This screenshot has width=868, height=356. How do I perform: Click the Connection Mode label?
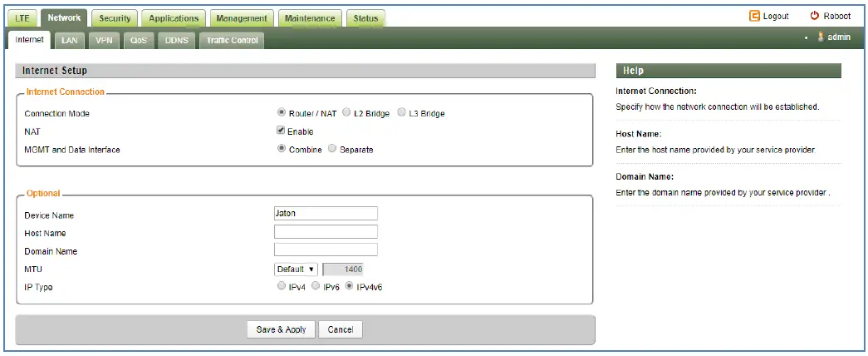57,114
